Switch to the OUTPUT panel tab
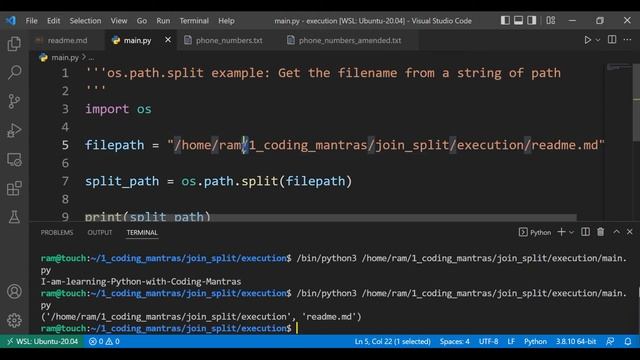Screen dimensions: 640x360 point(100,233)
